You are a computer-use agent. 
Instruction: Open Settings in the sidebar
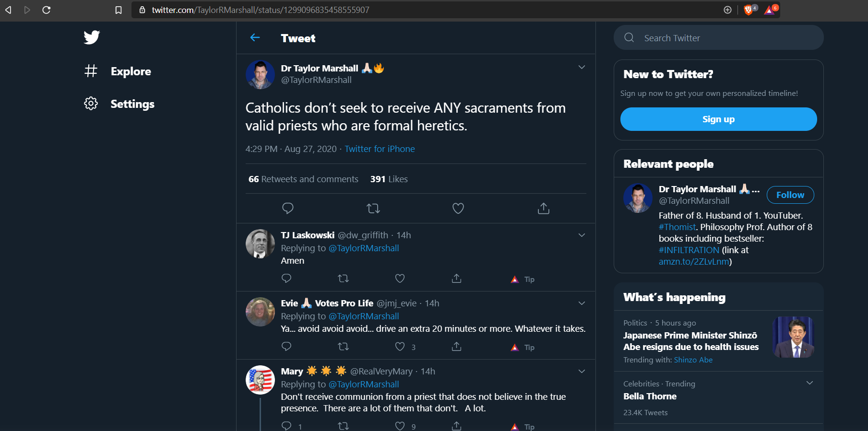(x=132, y=104)
